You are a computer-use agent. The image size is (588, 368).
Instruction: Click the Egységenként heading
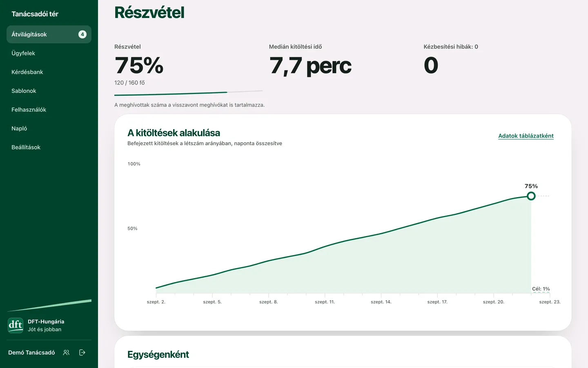[x=158, y=355]
